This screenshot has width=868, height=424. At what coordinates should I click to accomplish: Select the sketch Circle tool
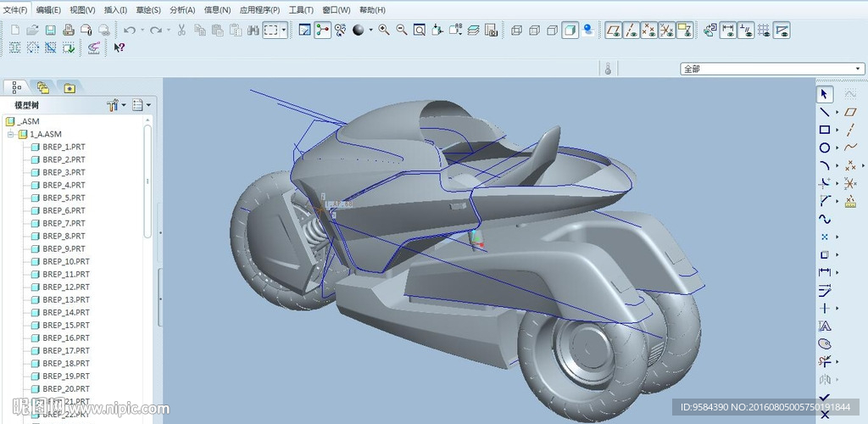tap(824, 148)
